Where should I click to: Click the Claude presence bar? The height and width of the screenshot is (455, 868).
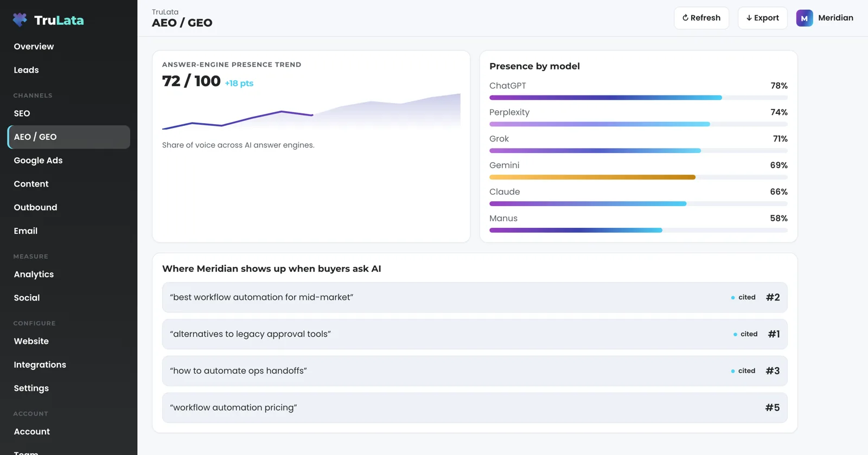pyautogui.click(x=638, y=204)
